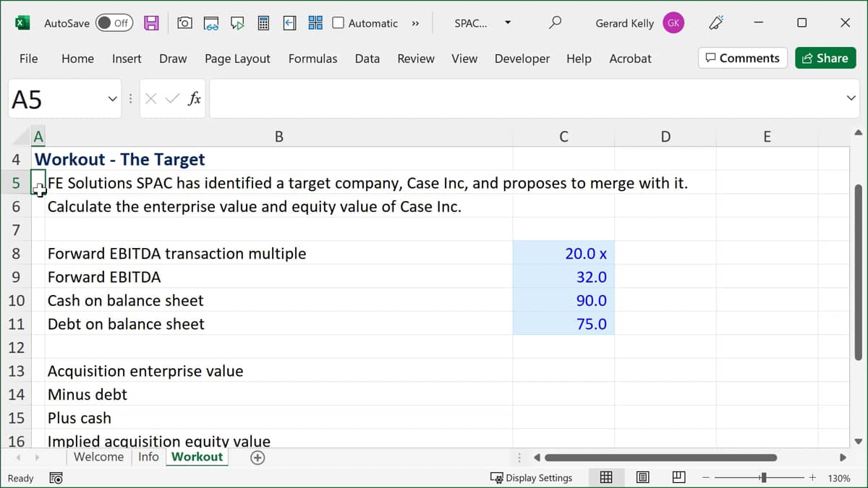The width and height of the screenshot is (868, 488).
Task: Open the Formulas ribbon tab
Action: pyautogui.click(x=312, y=59)
